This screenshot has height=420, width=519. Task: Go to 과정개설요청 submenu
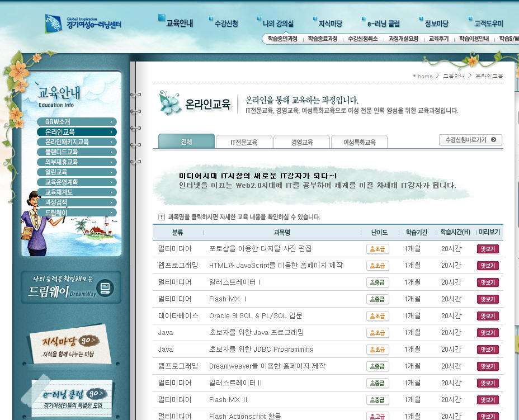click(x=403, y=39)
